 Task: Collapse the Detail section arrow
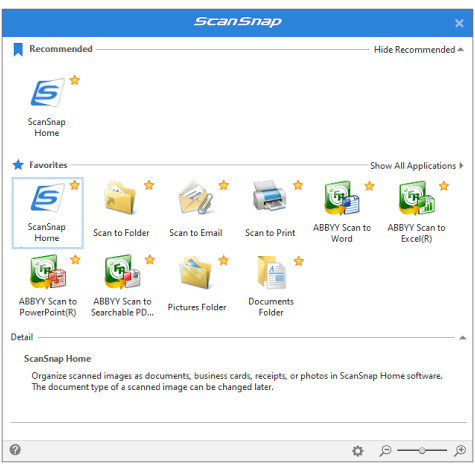[463, 338]
